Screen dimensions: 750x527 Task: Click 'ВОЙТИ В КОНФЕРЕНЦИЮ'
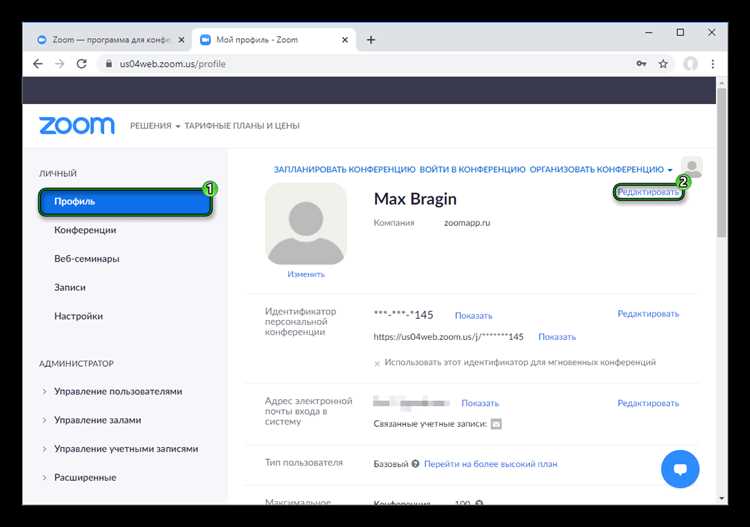pyautogui.click(x=472, y=169)
